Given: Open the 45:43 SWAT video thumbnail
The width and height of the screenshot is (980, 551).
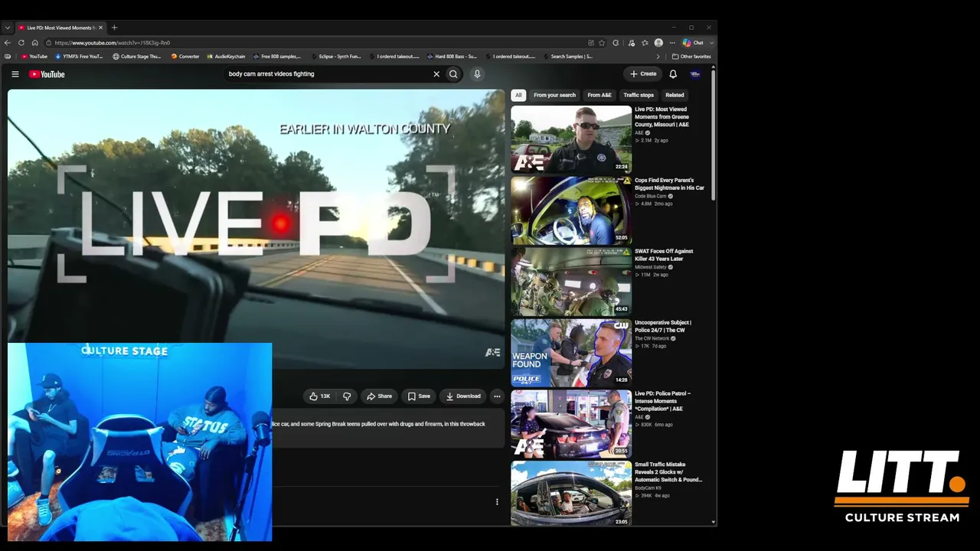Looking at the screenshot, I should [x=571, y=282].
